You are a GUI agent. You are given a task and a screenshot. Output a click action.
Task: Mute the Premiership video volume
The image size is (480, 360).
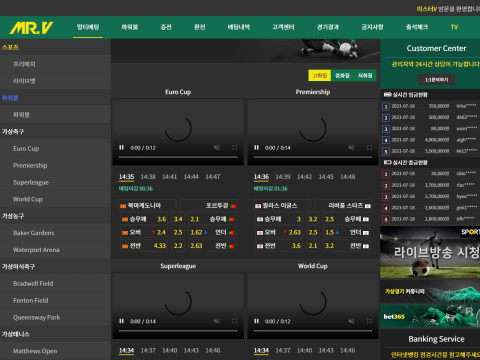(x=351, y=147)
